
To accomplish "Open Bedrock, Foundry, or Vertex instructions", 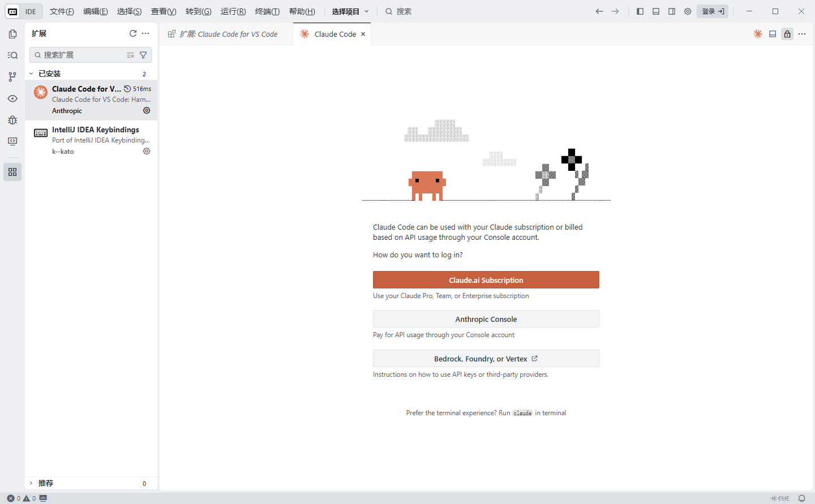I will click(x=486, y=359).
